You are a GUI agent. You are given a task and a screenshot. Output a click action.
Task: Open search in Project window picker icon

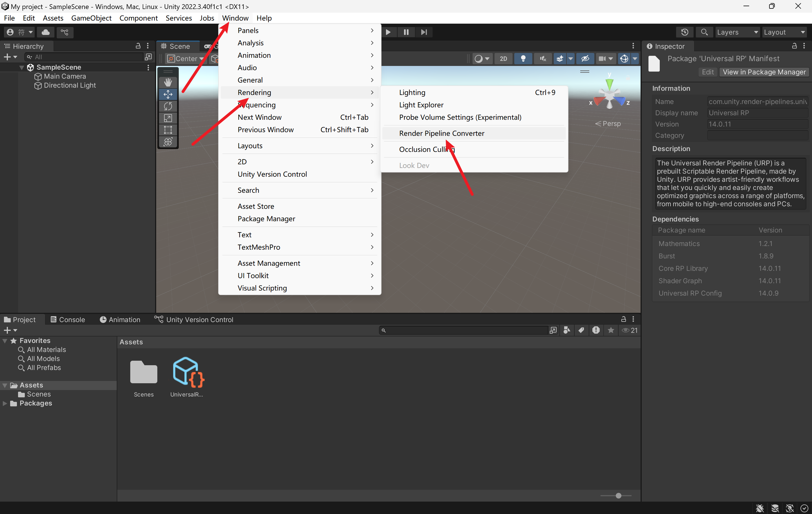[x=553, y=330]
